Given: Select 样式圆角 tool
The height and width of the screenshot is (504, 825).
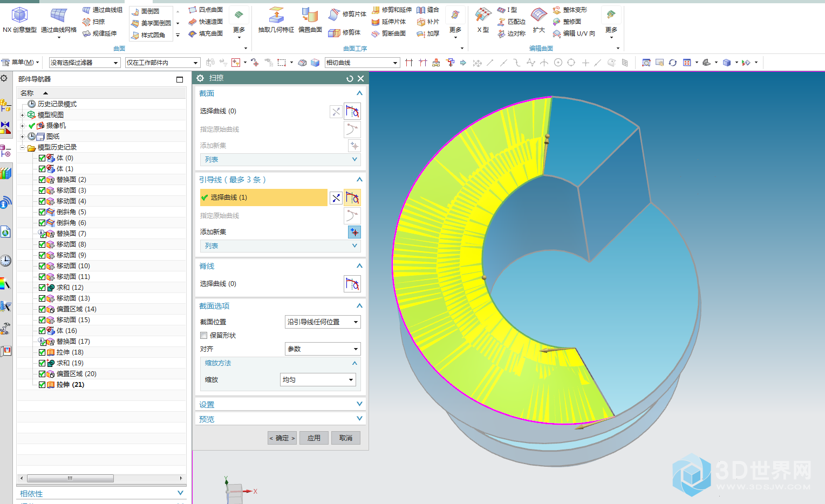Looking at the screenshot, I should [x=148, y=35].
